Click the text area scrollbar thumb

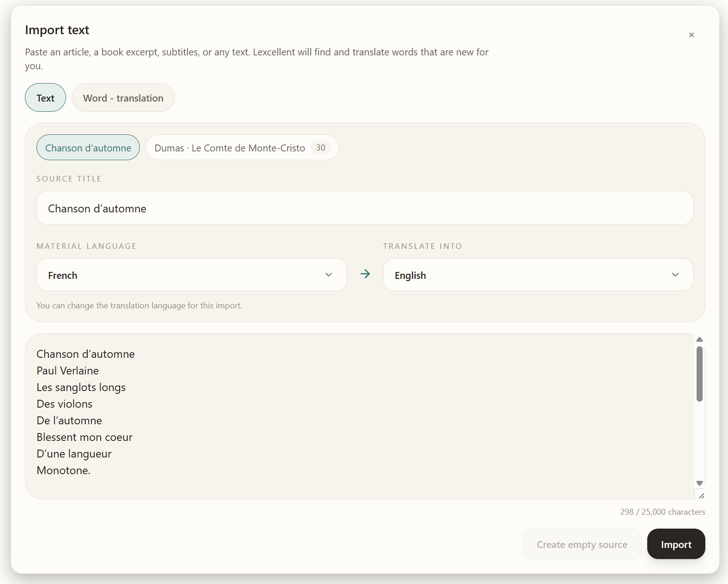(699, 374)
